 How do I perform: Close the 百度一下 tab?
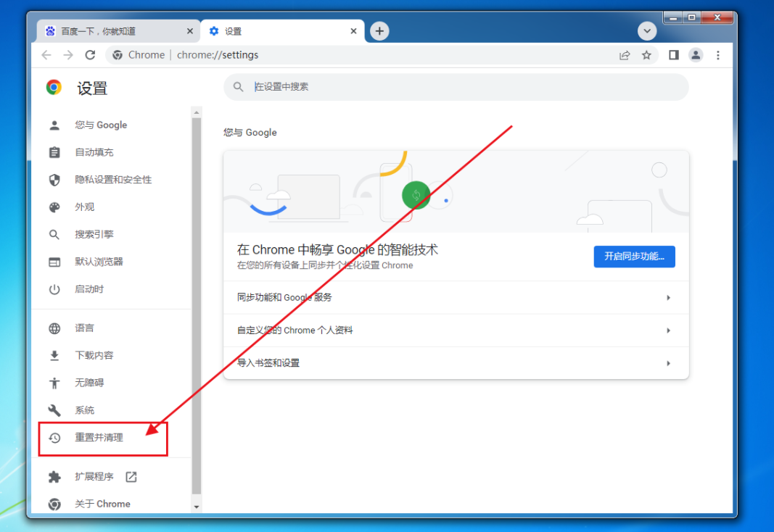point(190,31)
